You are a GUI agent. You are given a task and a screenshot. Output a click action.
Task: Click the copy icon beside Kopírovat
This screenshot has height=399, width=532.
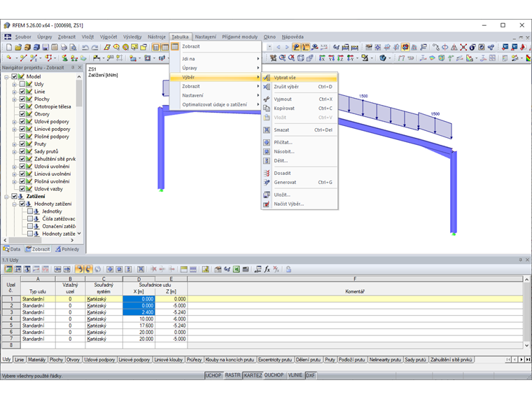click(267, 108)
